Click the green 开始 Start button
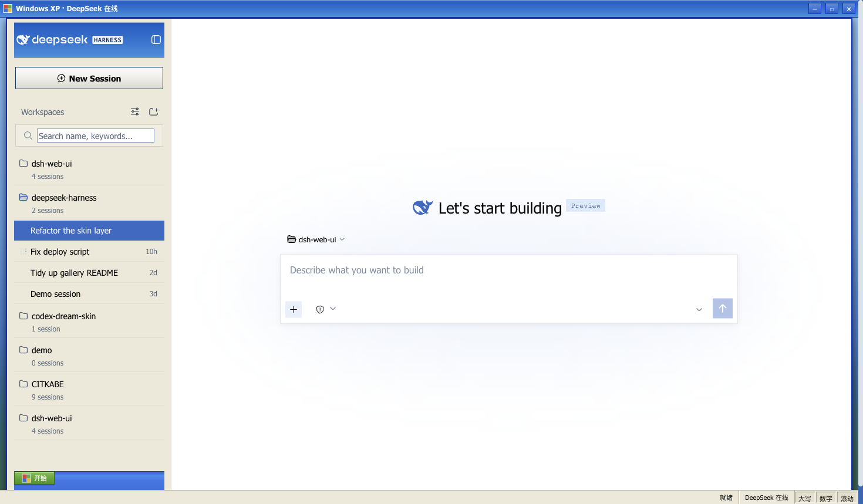This screenshot has height=504, width=863. pyautogui.click(x=35, y=478)
